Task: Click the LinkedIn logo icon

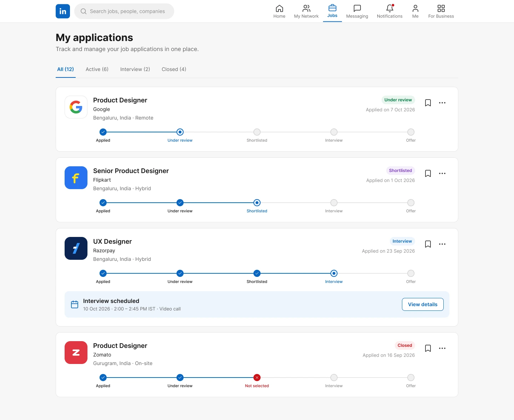Action: tap(63, 11)
